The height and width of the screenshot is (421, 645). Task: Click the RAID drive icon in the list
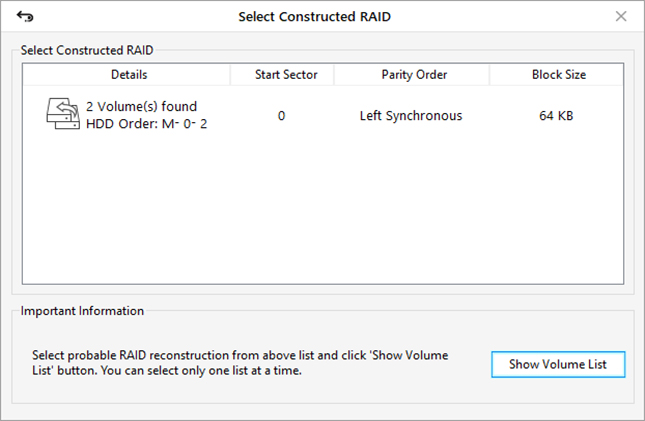(63, 114)
